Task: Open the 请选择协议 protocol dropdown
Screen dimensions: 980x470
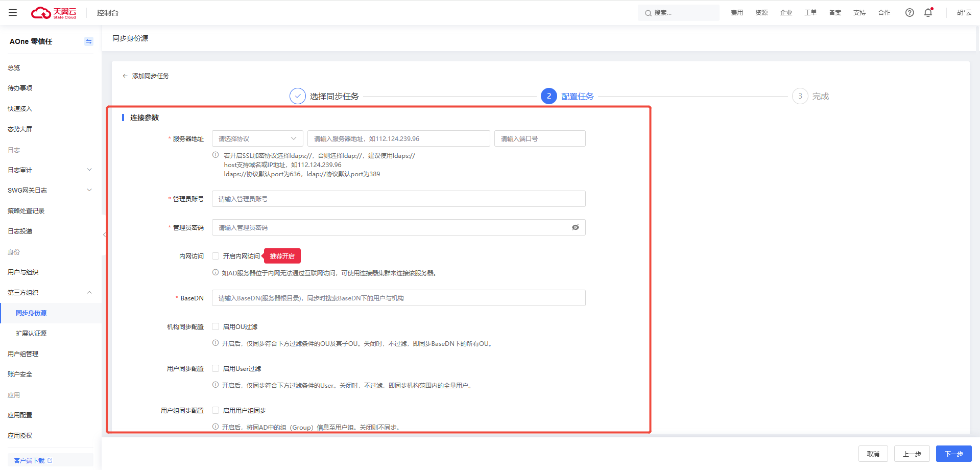Action: click(257, 138)
